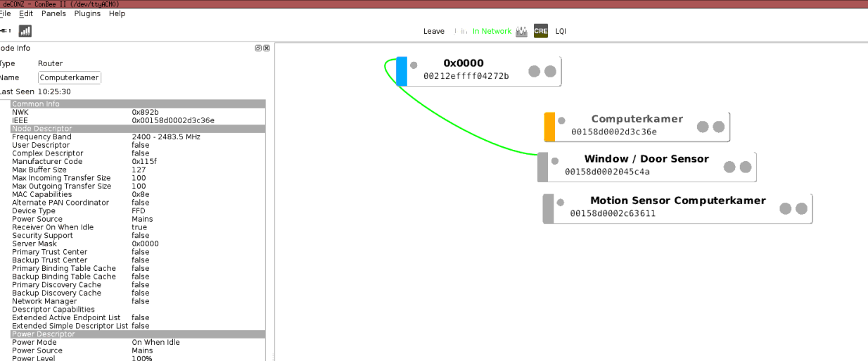Select the 0x0000 coordinator node

(x=478, y=71)
